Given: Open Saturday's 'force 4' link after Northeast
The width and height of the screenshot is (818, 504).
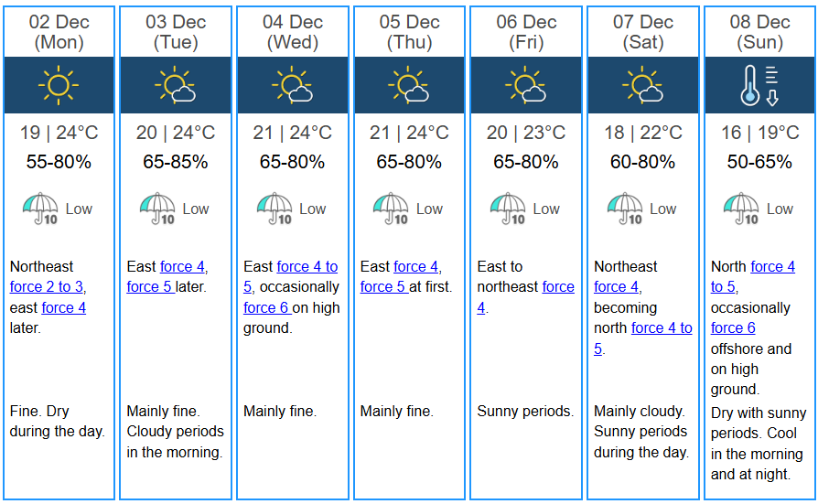Looking at the screenshot, I should [x=616, y=287].
